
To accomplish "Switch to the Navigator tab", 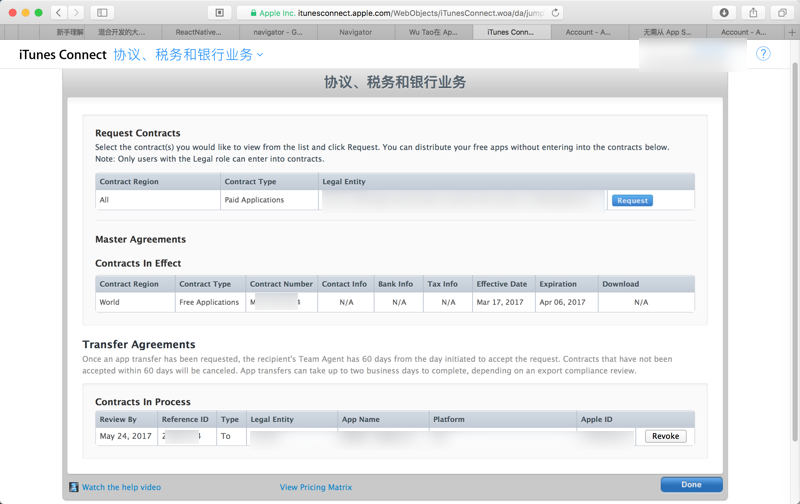I will point(356,32).
